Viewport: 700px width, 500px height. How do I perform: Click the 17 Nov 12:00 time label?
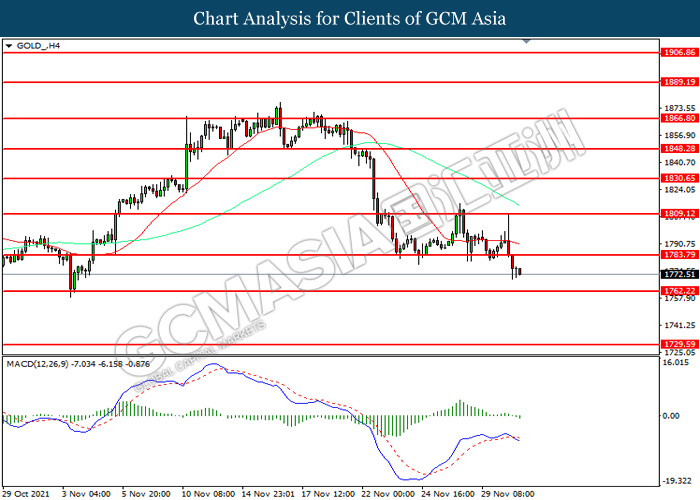pos(329,494)
